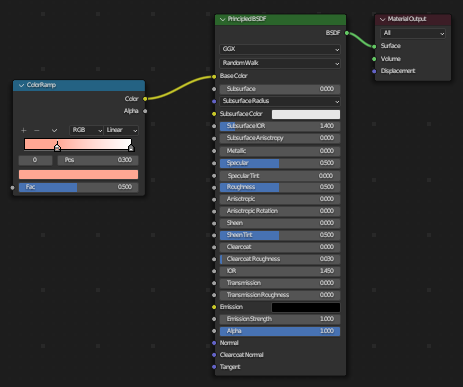Add a color stop with the plus icon
463x387 pixels.
(x=24, y=130)
